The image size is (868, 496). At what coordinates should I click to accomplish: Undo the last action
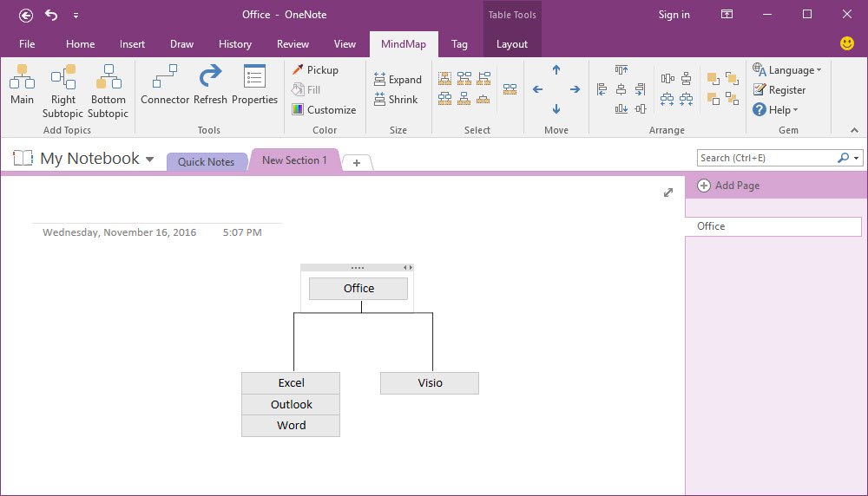(x=51, y=15)
